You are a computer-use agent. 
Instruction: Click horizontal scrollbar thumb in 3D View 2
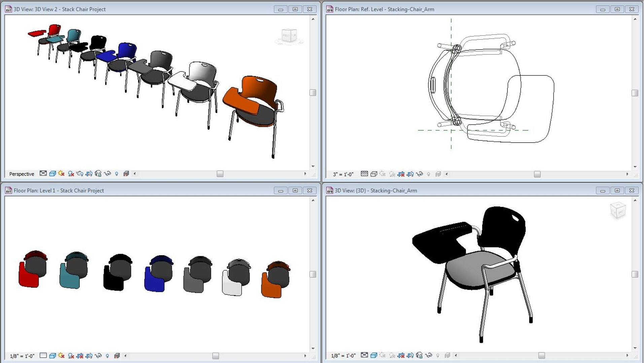point(220,174)
